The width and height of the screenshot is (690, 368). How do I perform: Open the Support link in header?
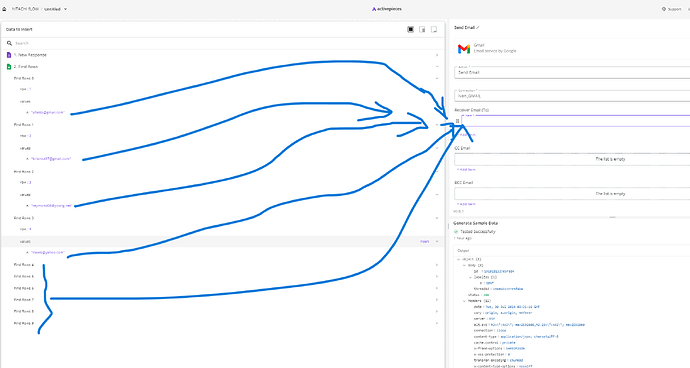[672, 9]
